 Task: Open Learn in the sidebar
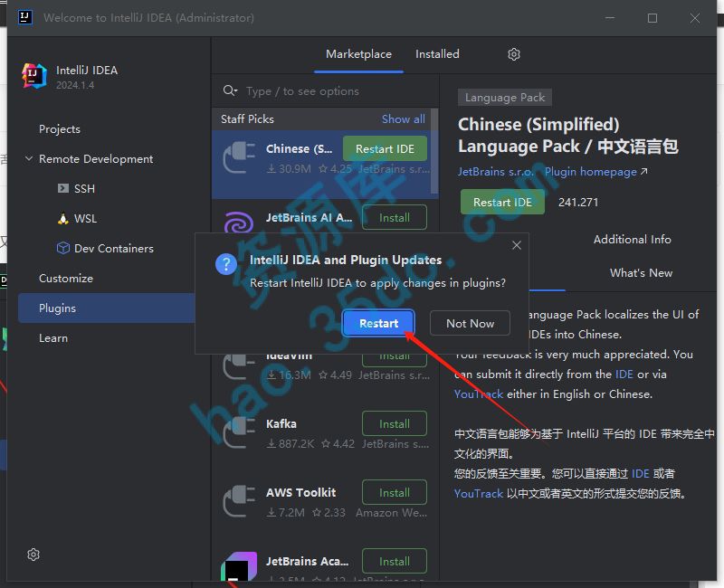click(53, 337)
